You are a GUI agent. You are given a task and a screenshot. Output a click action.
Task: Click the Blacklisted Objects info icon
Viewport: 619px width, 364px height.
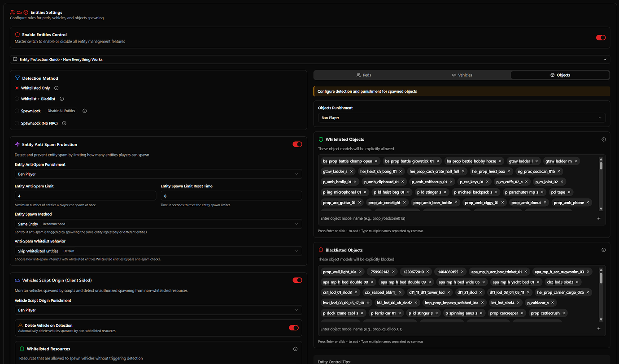603,250
